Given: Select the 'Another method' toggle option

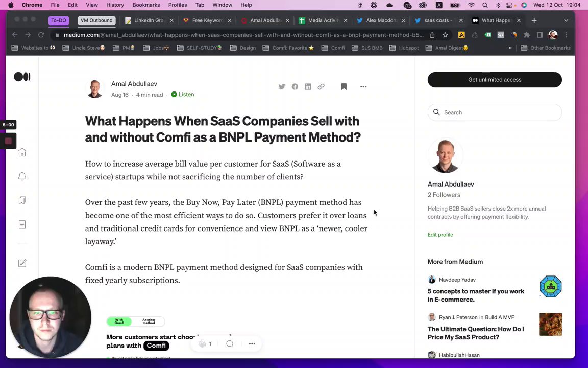Looking at the screenshot, I should (149, 321).
